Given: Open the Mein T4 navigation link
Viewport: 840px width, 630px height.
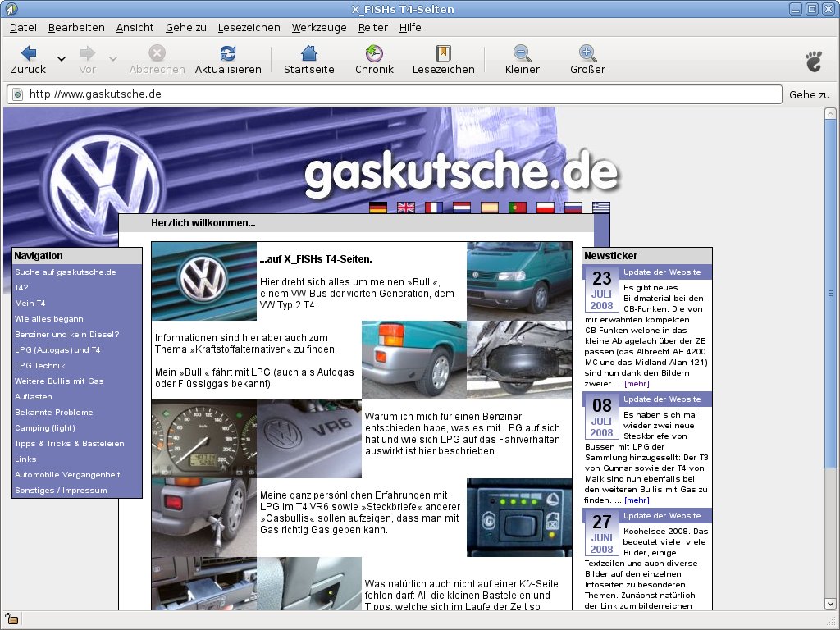Looking at the screenshot, I should (30, 304).
